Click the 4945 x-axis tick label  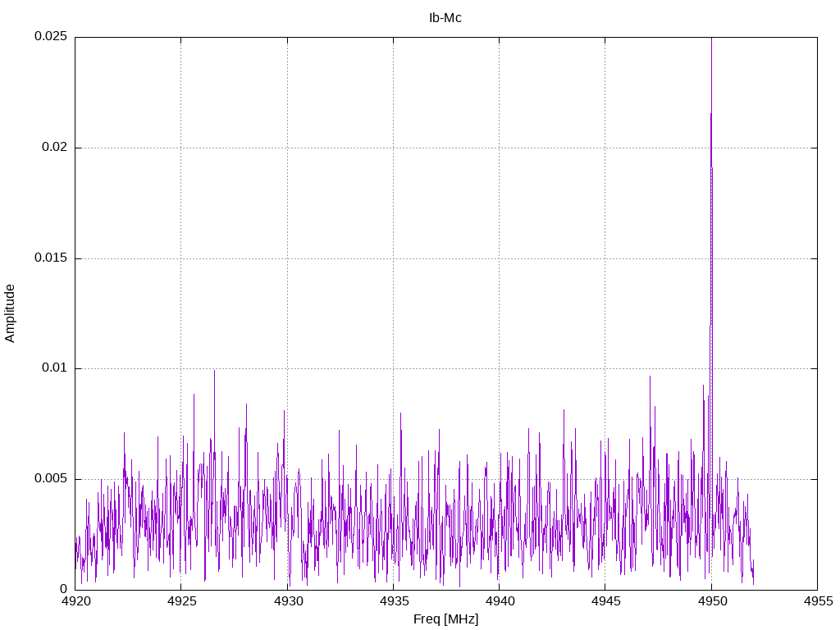[x=605, y=601]
